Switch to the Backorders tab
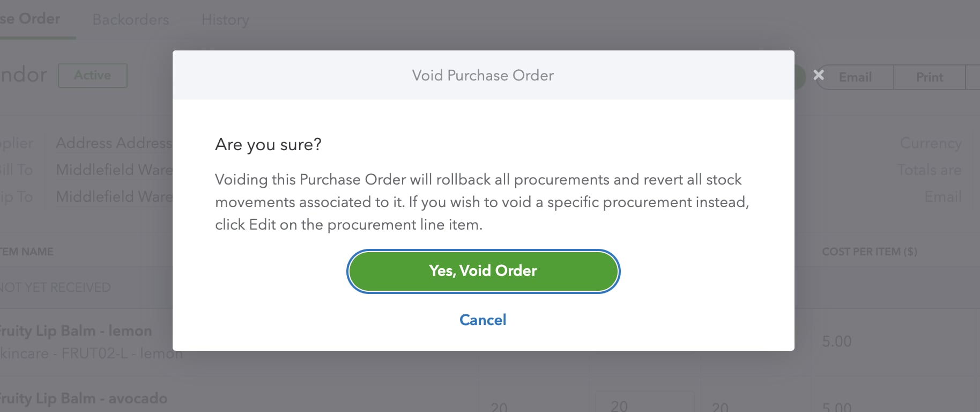980x412 pixels. [x=131, y=20]
